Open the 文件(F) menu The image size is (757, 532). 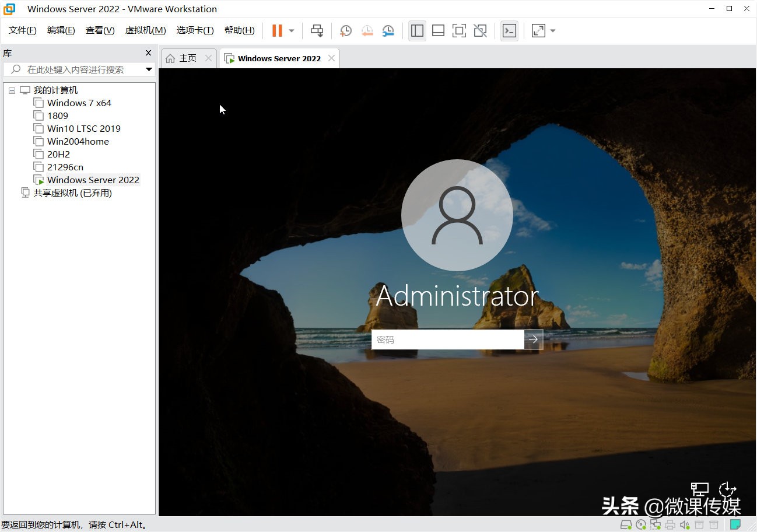pyautogui.click(x=23, y=30)
